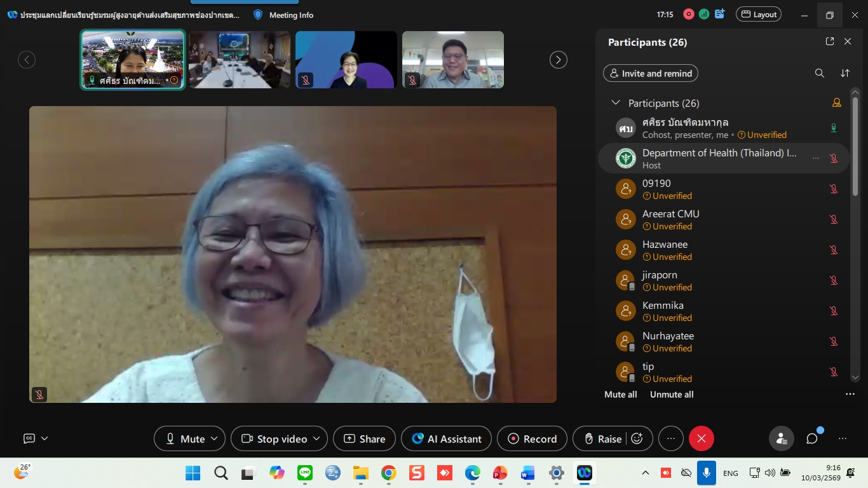Viewport: 868px width, 488px height.
Task: Click the sort participants icon
Action: 844,73
